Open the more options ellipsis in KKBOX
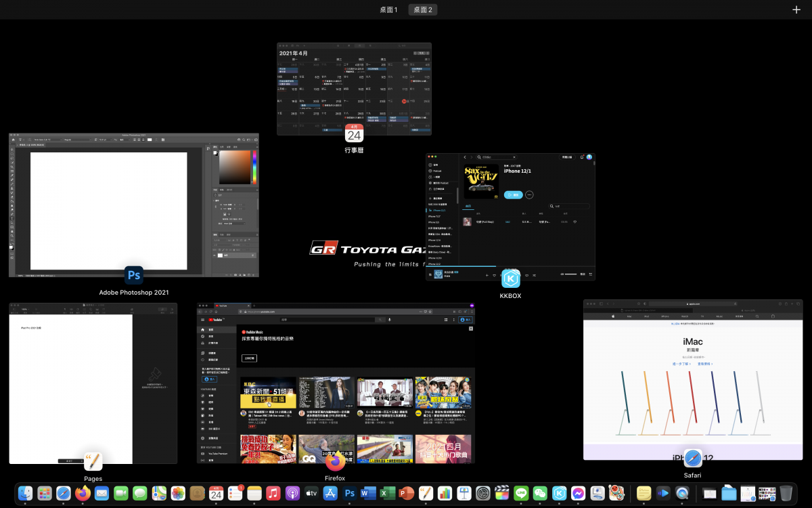The height and width of the screenshot is (508, 812). coord(529,194)
